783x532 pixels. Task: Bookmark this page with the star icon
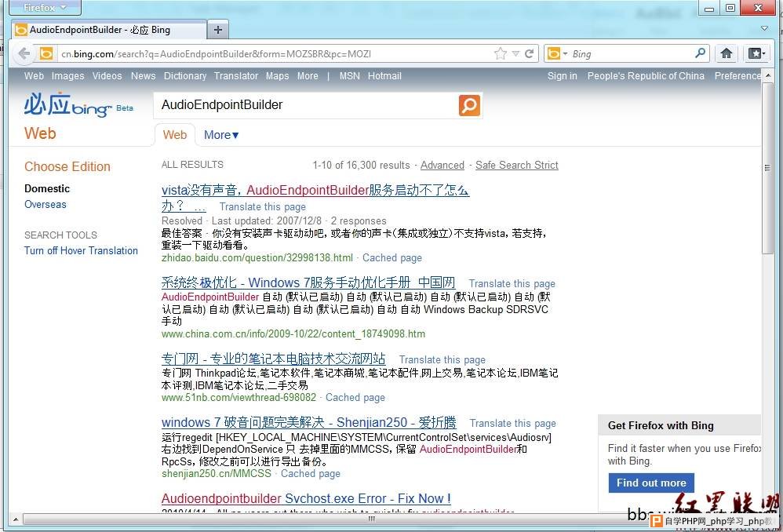(501, 53)
